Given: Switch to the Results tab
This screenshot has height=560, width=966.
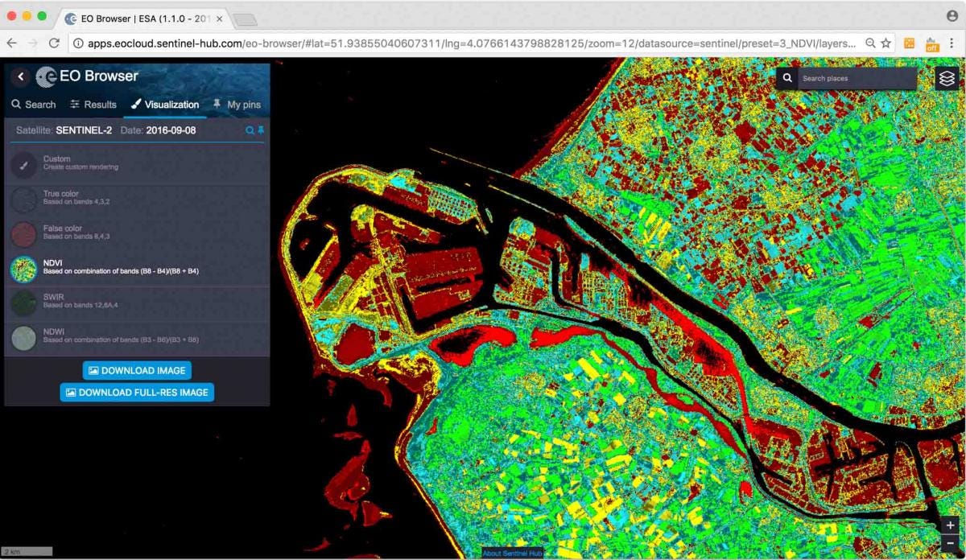Looking at the screenshot, I should (93, 104).
